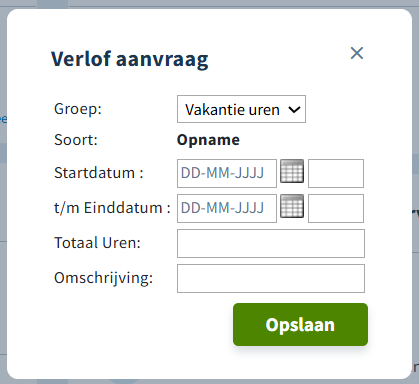Close the Verlof aanvraag dialog
The height and width of the screenshot is (384, 419).
357,53
